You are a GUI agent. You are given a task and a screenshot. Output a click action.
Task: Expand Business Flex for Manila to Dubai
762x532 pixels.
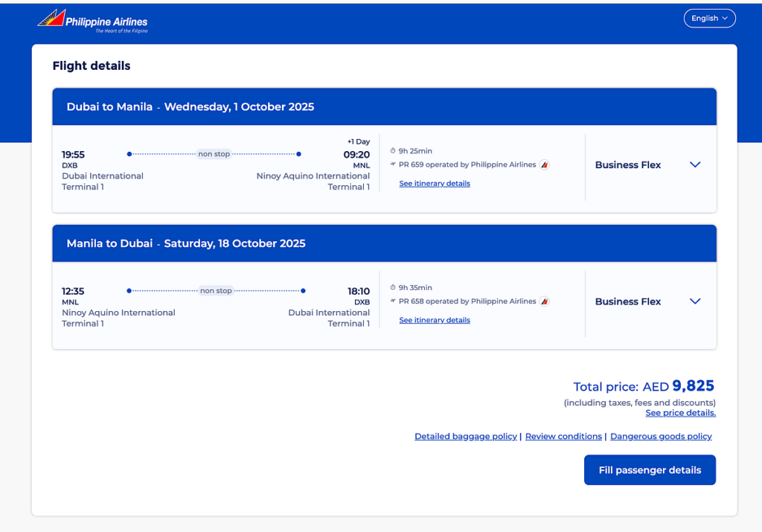[x=695, y=301]
